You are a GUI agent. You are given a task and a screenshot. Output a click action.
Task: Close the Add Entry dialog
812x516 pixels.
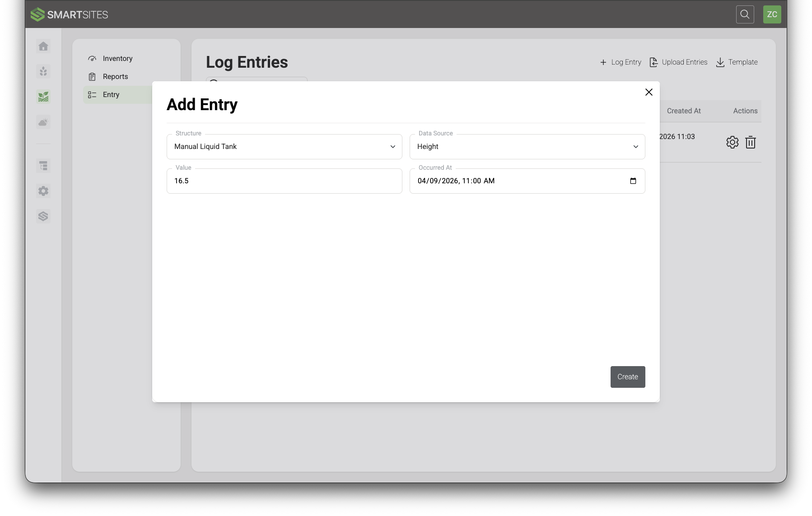point(649,92)
